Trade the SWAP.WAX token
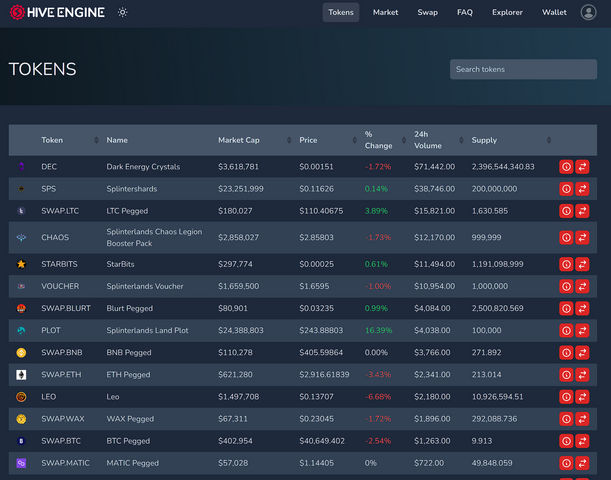This screenshot has height=480, width=611. [582, 419]
